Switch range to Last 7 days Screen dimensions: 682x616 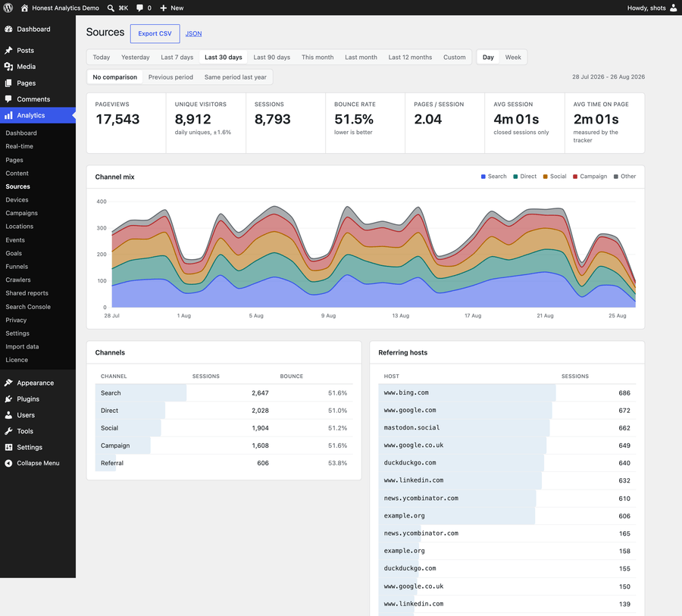pos(177,58)
